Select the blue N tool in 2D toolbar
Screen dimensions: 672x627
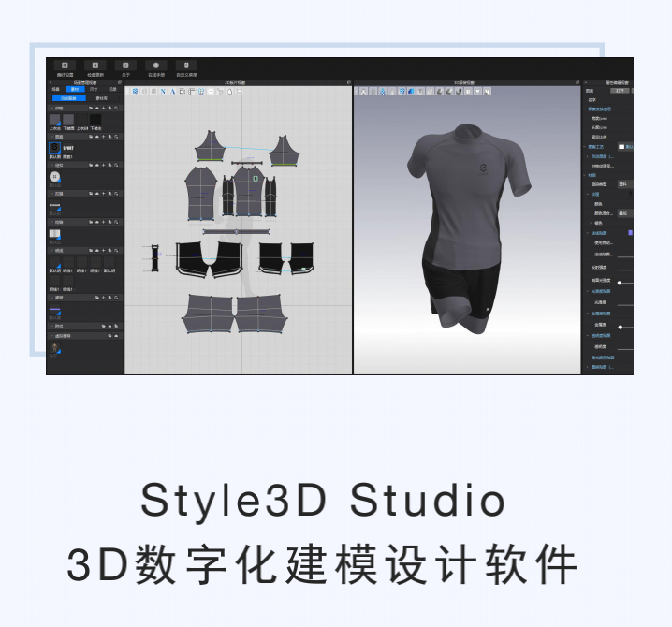[163, 92]
